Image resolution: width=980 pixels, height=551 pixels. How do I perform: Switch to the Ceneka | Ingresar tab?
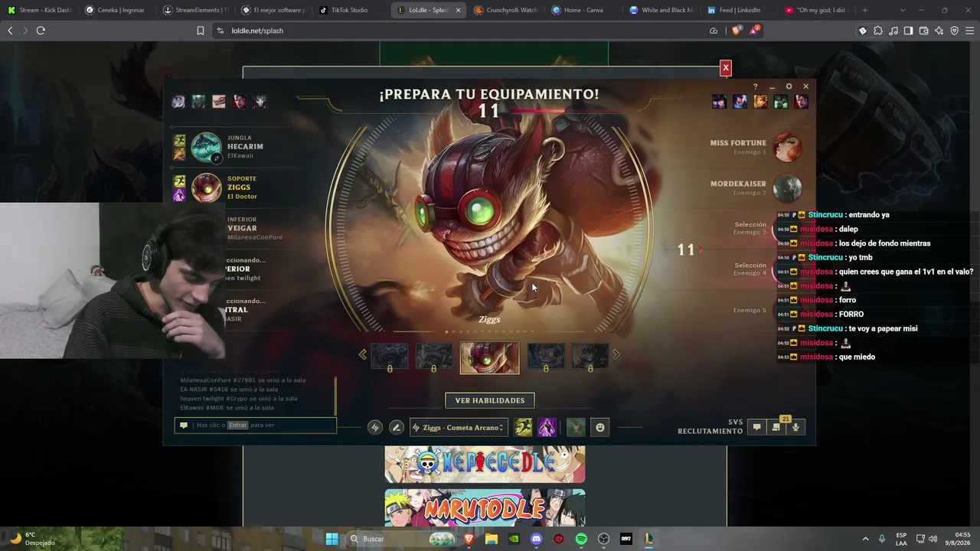pos(117,10)
